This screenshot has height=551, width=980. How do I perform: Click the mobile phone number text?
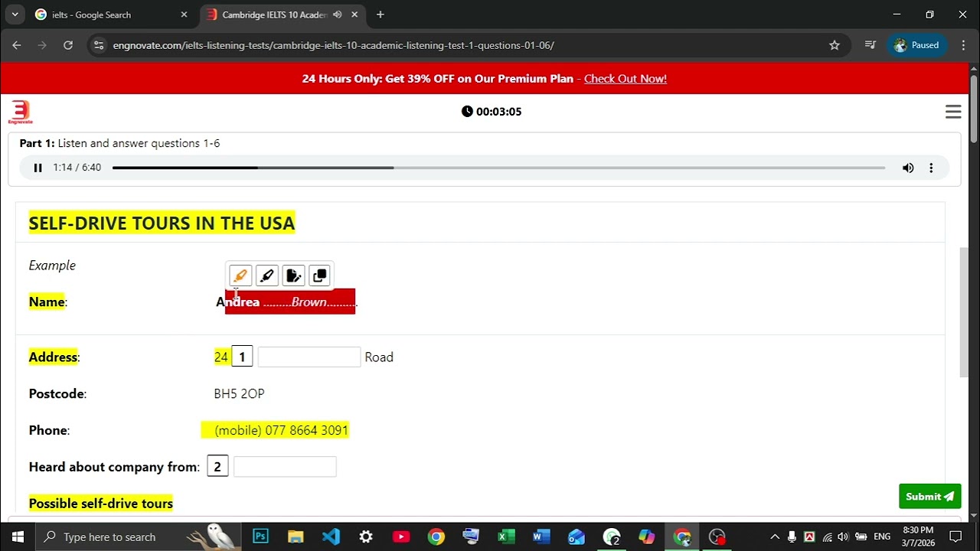point(281,430)
